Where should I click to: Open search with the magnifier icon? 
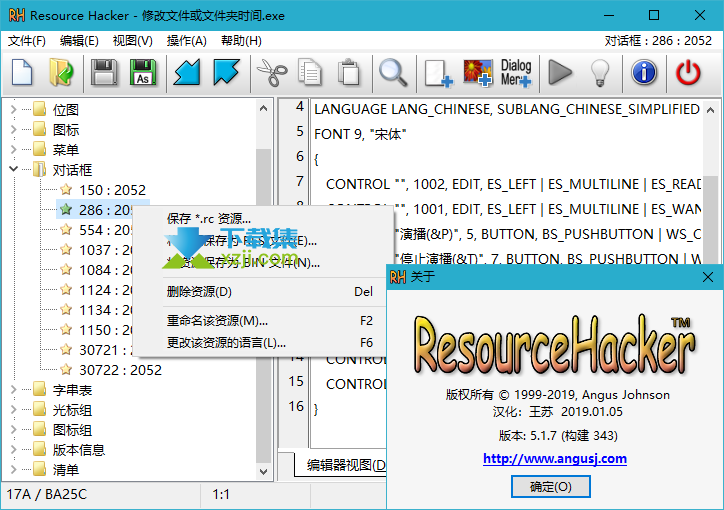coord(393,72)
